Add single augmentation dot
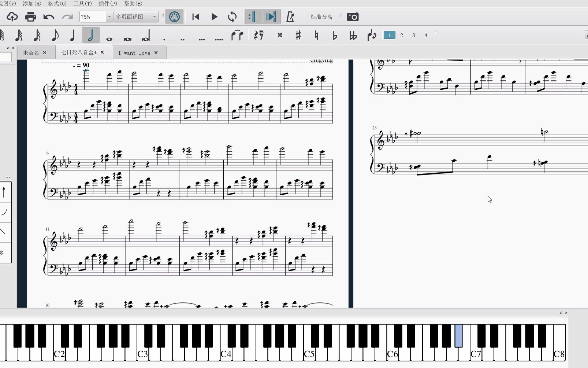588x368 pixels. (x=164, y=39)
